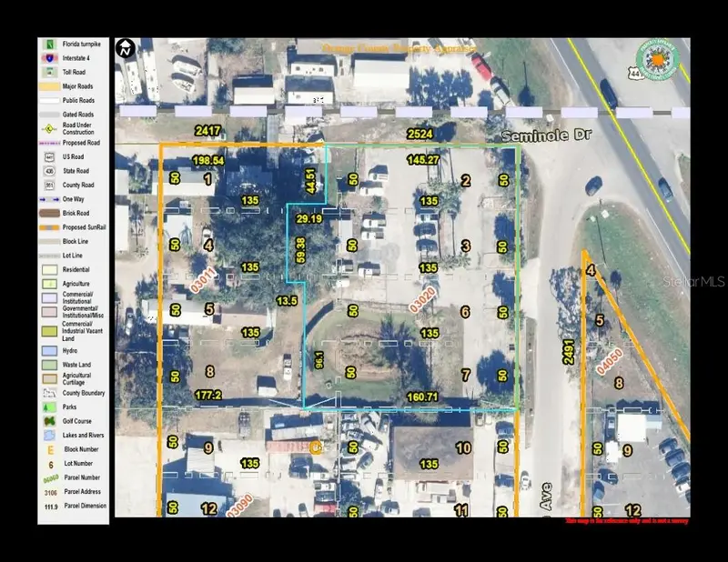The height and width of the screenshot is (562, 728).
Task: Click the parcel number '04050' label
Action: pos(609,362)
